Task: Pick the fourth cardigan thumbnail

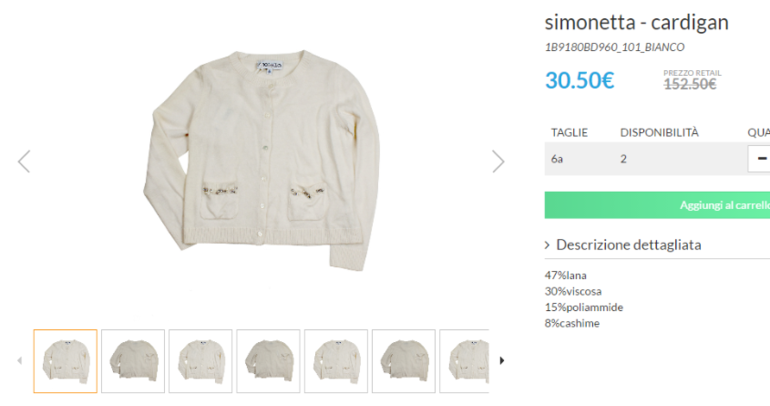Action: 268,360
